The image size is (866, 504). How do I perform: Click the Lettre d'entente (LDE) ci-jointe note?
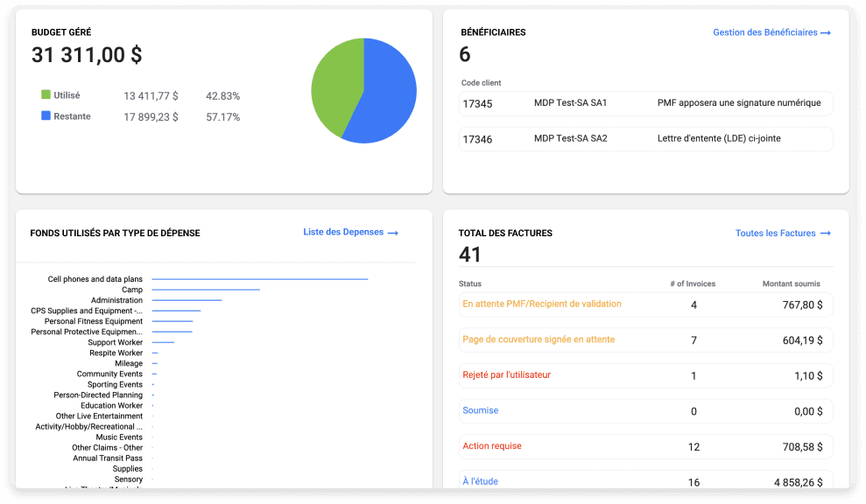click(719, 138)
